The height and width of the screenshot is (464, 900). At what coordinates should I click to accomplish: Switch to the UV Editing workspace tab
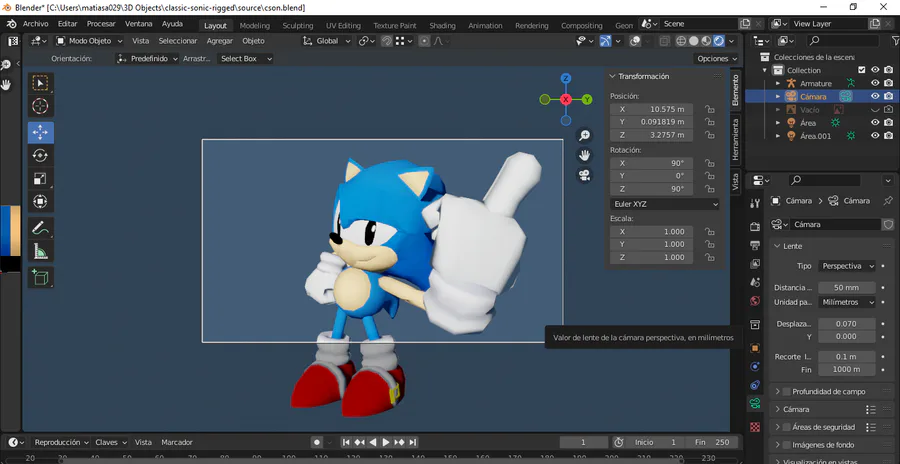(343, 26)
